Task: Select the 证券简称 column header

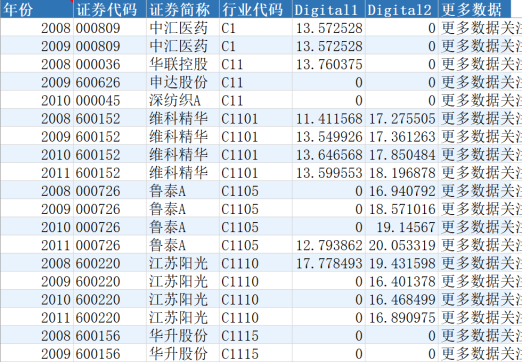Action: click(183, 9)
